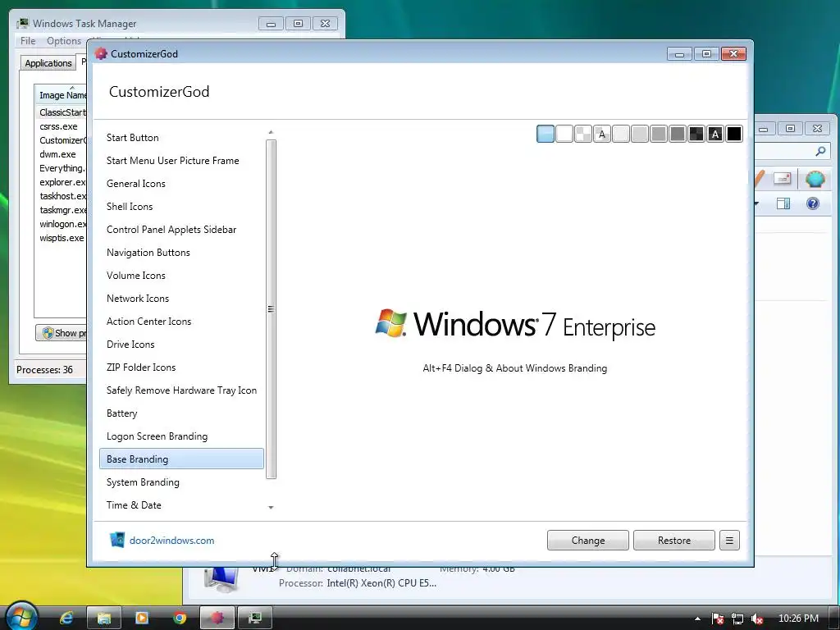
Task: Select Safely Remove Hardware Tray Icon
Action: (181, 390)
